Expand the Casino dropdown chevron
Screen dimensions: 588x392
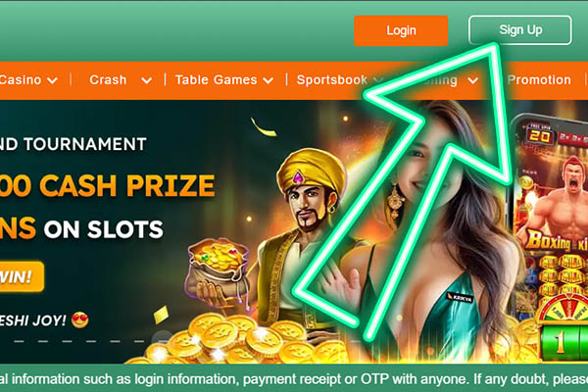pyautogui.click(x=52, y=80)
